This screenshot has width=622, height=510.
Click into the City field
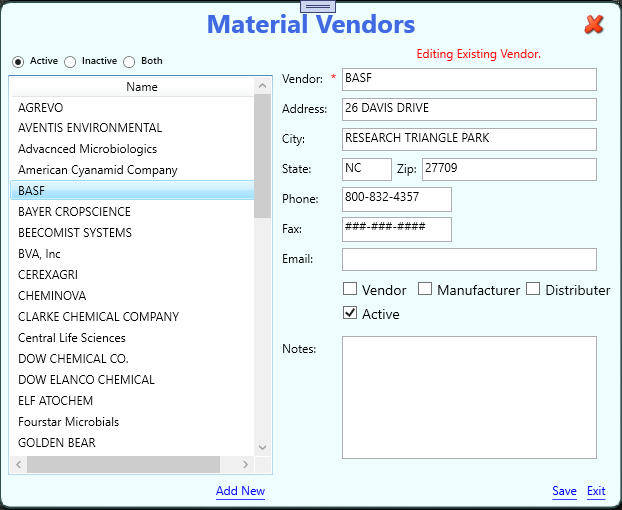(469, 140)
